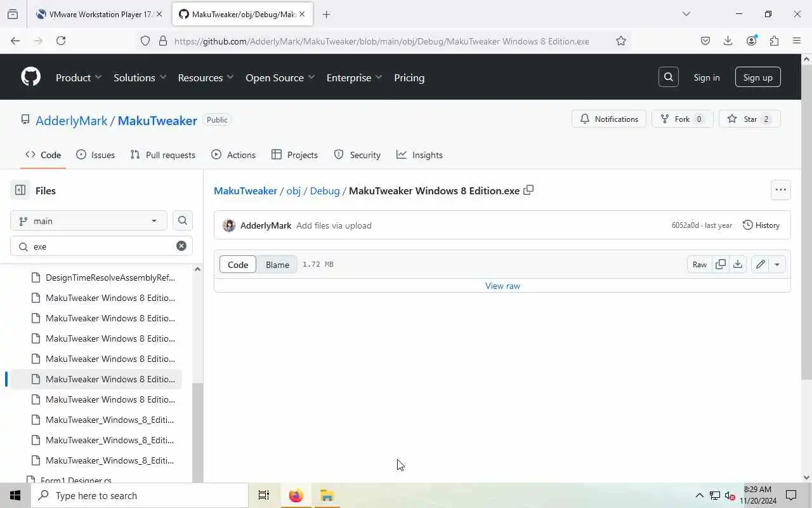This screenshot has height=508, width=812.
Task: Open Task View on taskbar
Action: coord(264,495)
